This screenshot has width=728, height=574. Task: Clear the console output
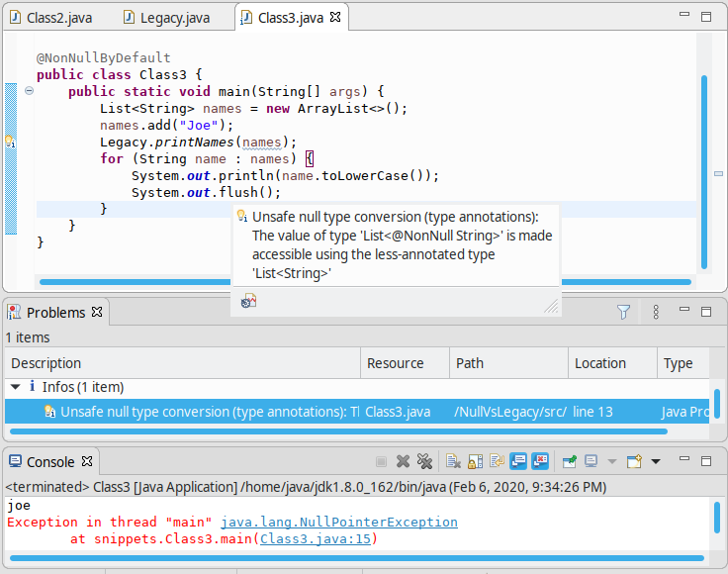[x=452, y=461]
